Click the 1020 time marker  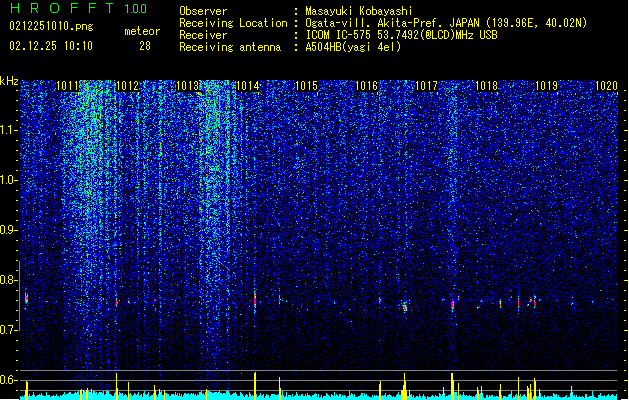tap(606, 86)
